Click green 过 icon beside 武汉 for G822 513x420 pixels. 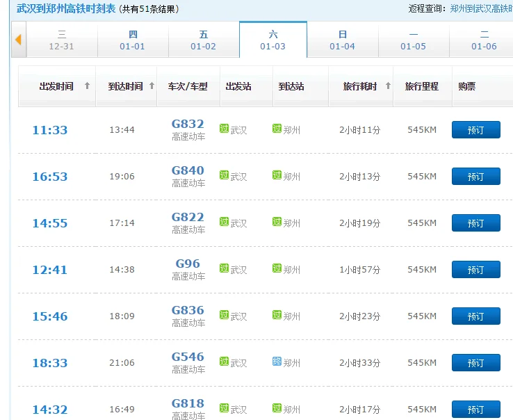pyautogui.click(x=224, y=222)
